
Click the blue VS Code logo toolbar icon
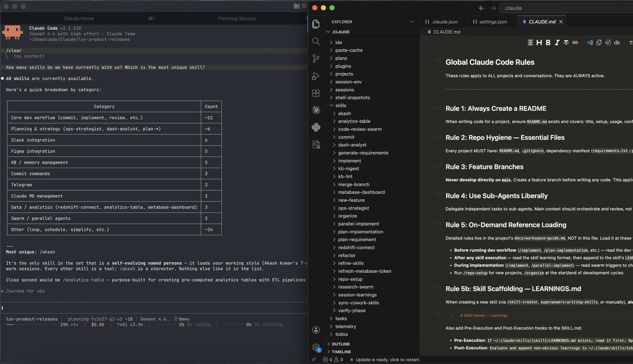point(590,43)
